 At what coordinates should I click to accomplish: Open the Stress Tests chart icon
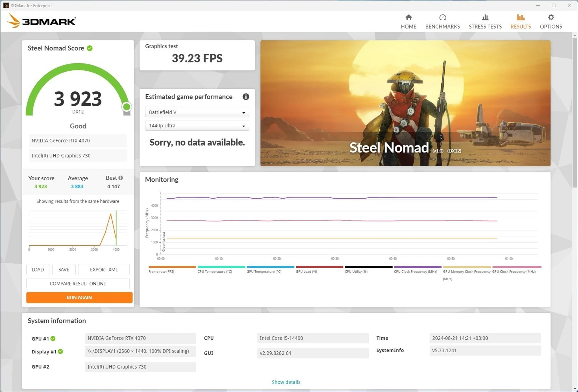pos(485,17)
